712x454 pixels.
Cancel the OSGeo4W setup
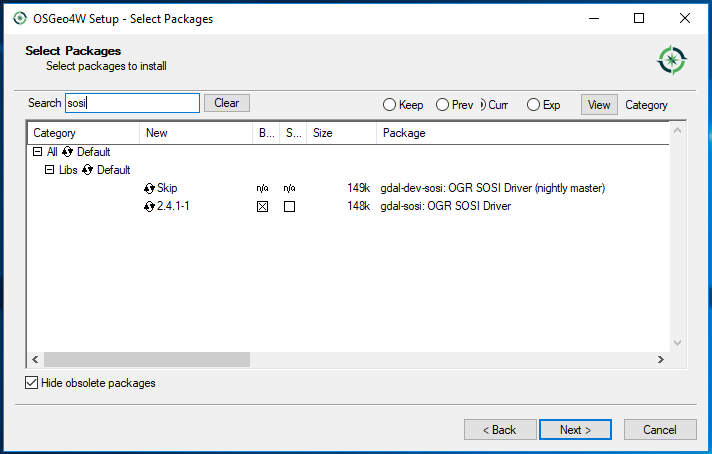pyautogui.click(x=660, y=429)
